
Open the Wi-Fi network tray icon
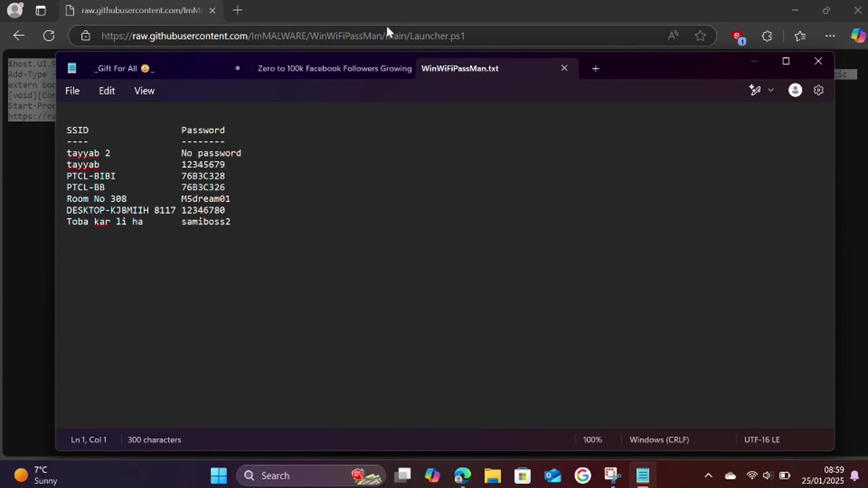click(751, 475)
